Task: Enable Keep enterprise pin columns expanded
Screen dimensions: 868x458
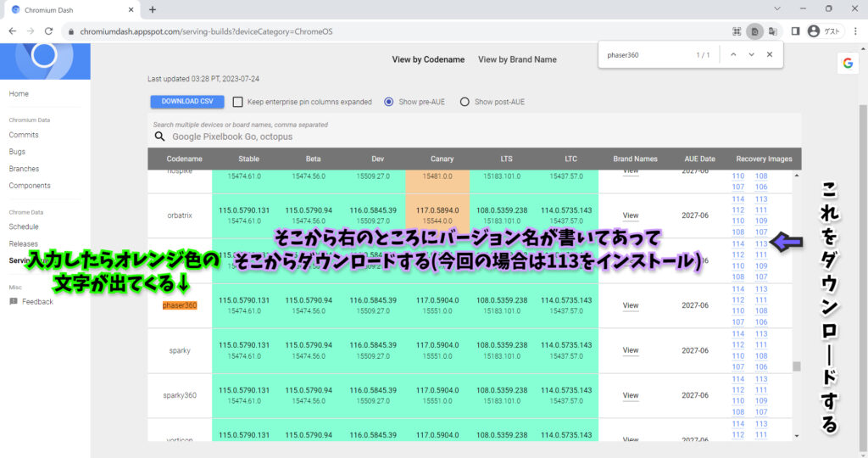Action: (x=238, y=102)
